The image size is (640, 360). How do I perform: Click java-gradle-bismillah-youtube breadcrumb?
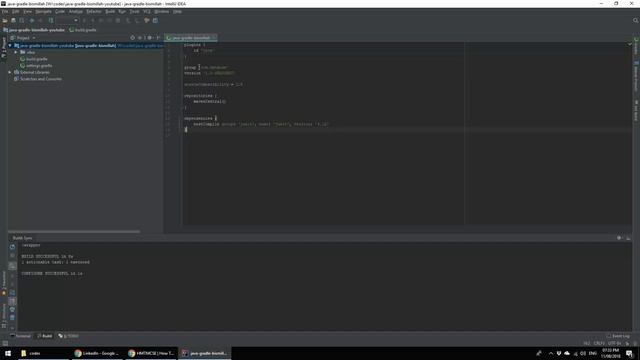34,30
